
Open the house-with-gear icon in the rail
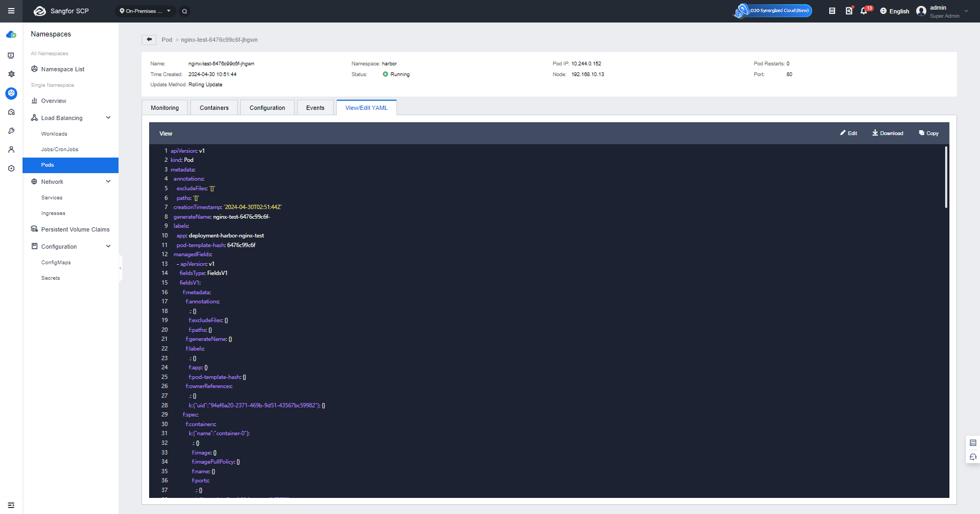11,112
